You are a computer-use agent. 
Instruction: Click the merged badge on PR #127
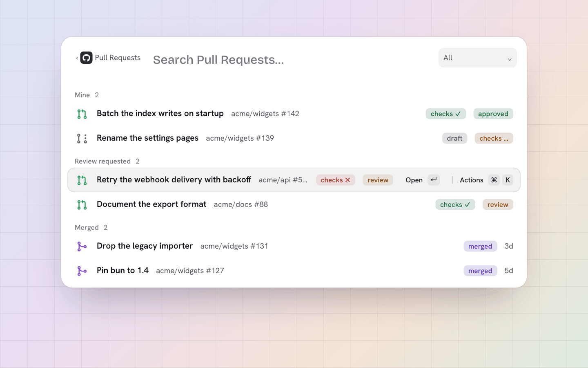[x=480, y=271]
